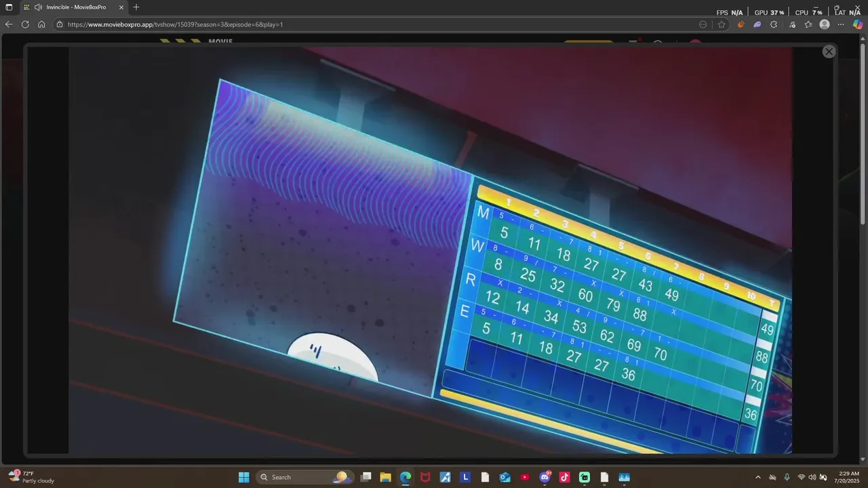Go to browser home page

(x=41, y=24)
